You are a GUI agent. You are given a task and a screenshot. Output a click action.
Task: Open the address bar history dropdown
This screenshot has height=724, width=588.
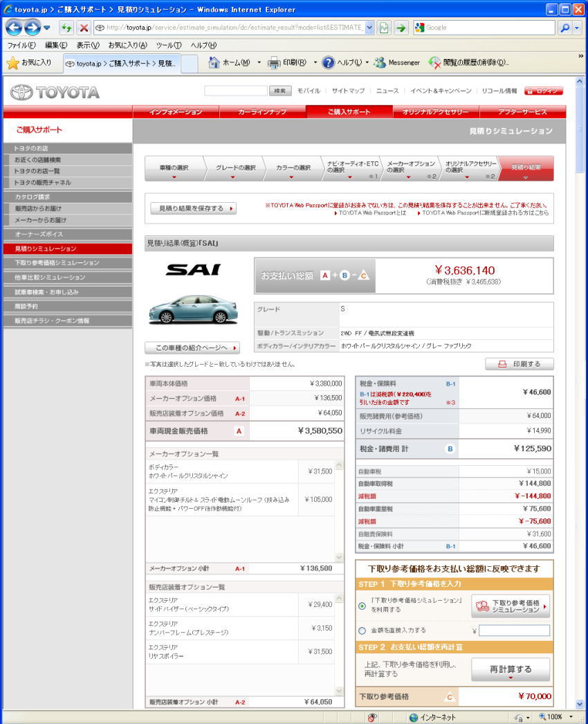tap(369, 28)
